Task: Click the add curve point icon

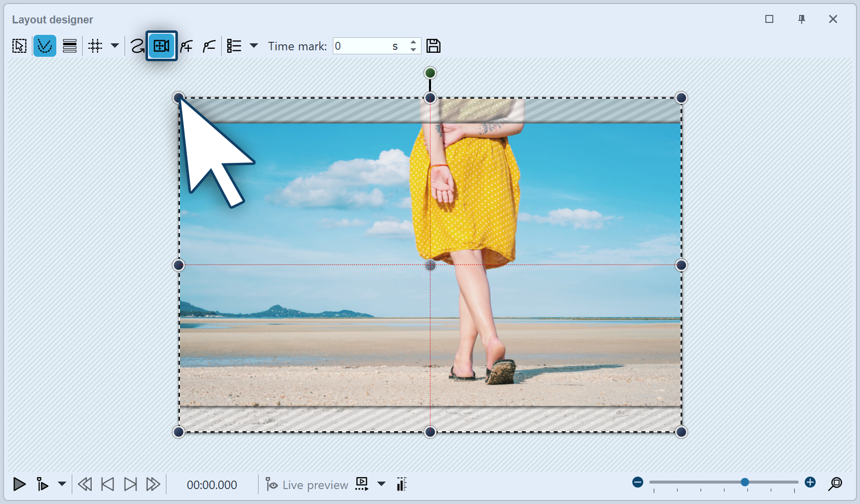Action: coord(186,46)
